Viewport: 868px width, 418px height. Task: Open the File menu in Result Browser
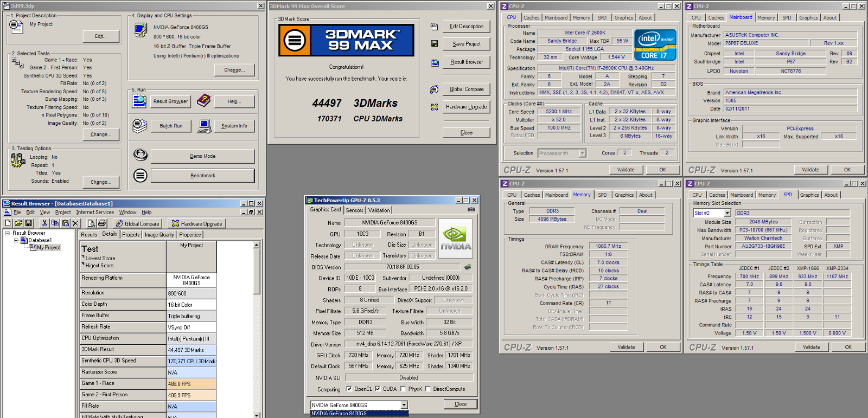[x=17, y=213]
